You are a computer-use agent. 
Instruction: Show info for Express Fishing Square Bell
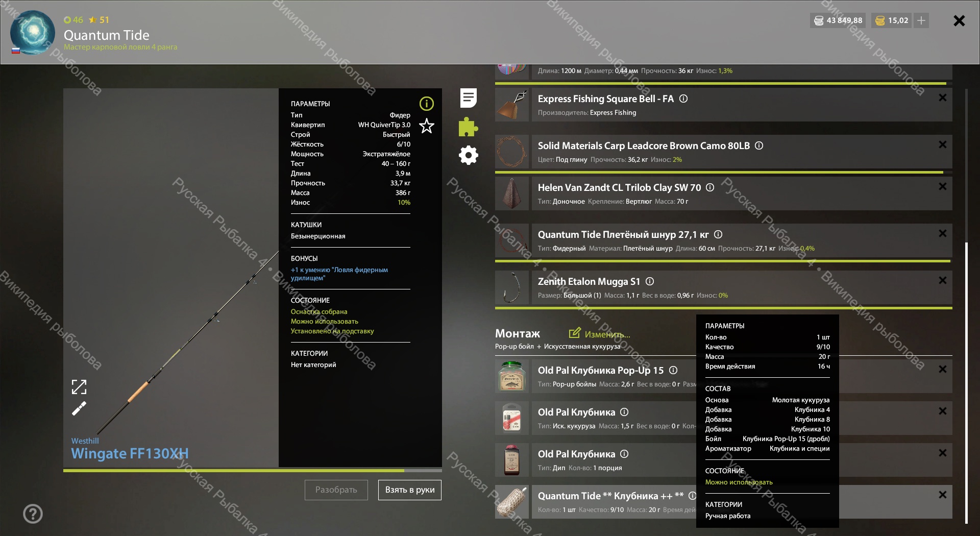point(683,99)
